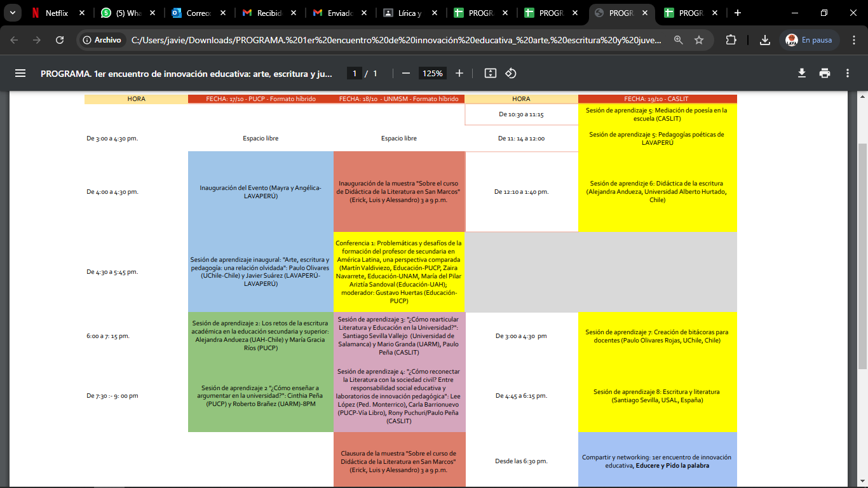Click the browser forward arrow
868x488 pixels.
37,40
